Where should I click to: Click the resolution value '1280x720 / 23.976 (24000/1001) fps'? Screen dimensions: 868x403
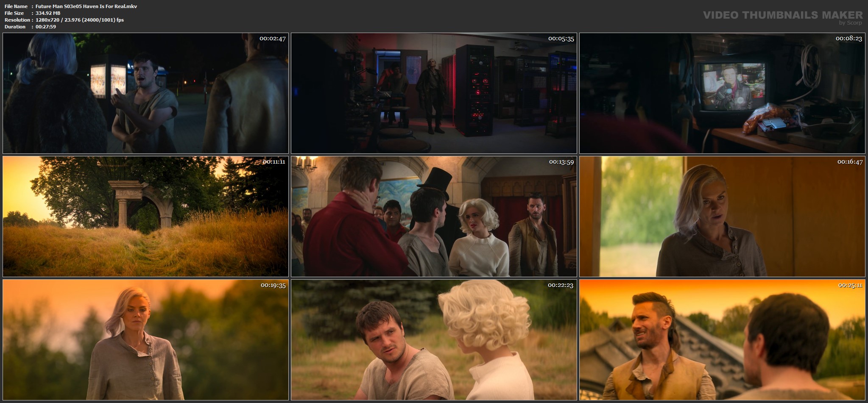click(x=80, y=20)
